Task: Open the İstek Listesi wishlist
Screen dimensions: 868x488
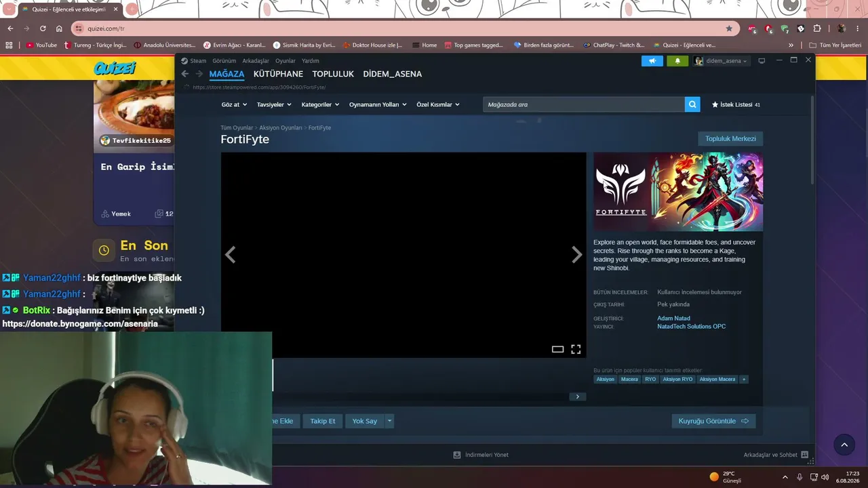Action: click(736, 104)
